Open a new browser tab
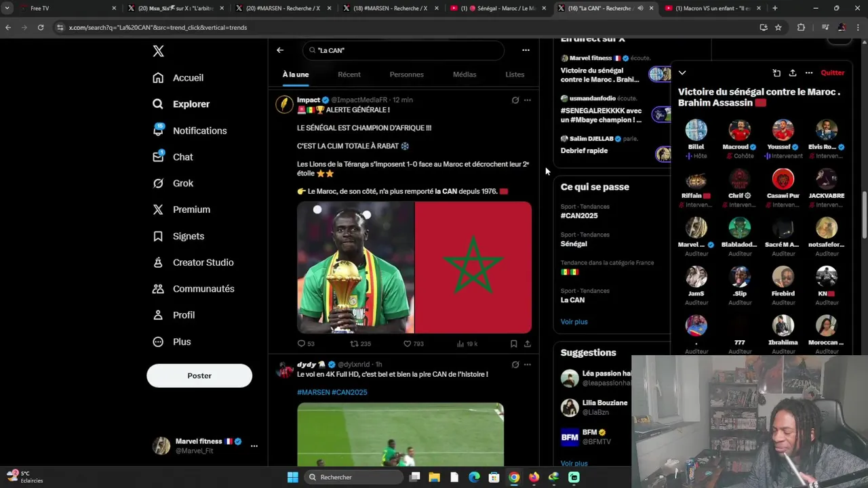This screenshot has width=868, height=488. click(x=774, y=8)
